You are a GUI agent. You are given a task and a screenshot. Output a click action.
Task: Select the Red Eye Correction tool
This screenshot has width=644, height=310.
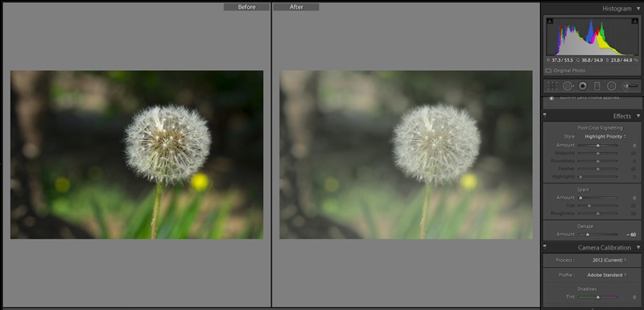click(x=582, y=86)
